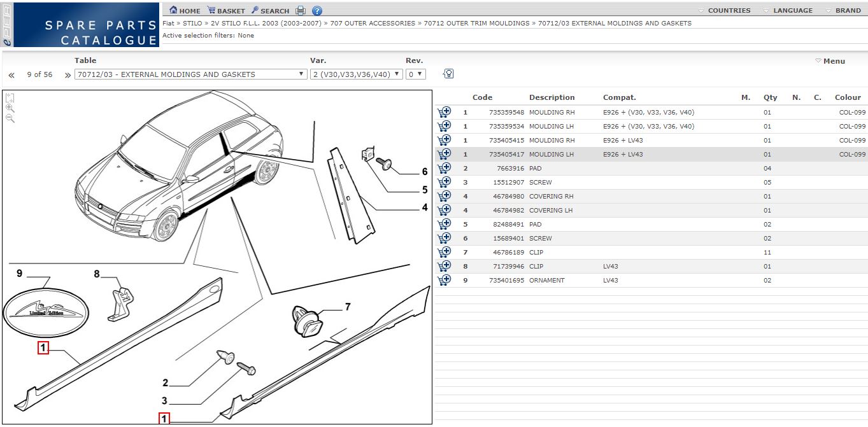
Task: Click the Spare Parts Catalogue logo
Action: coord(80,25)
